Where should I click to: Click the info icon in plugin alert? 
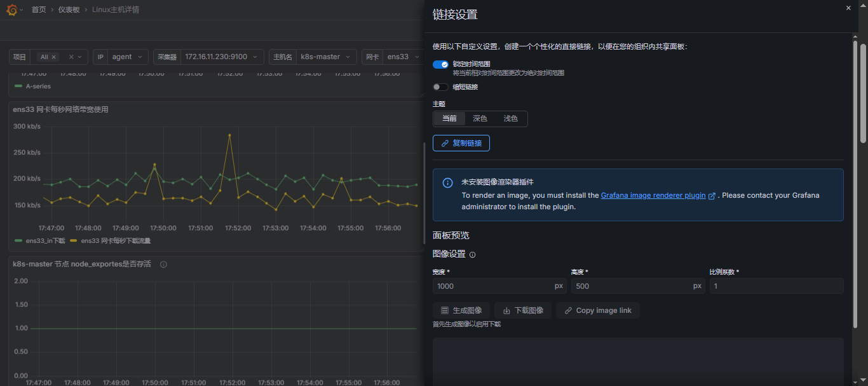[447, 183]
